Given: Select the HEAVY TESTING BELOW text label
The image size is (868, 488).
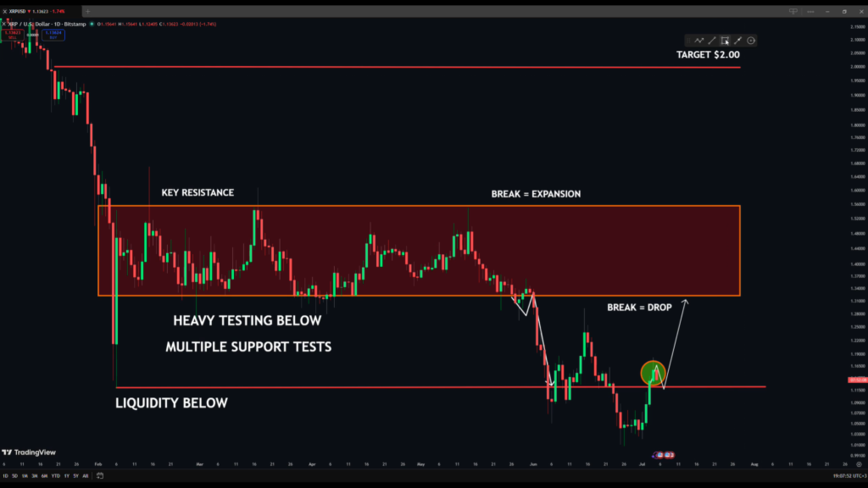Looking at the screenshot, I should coord(247,321).
